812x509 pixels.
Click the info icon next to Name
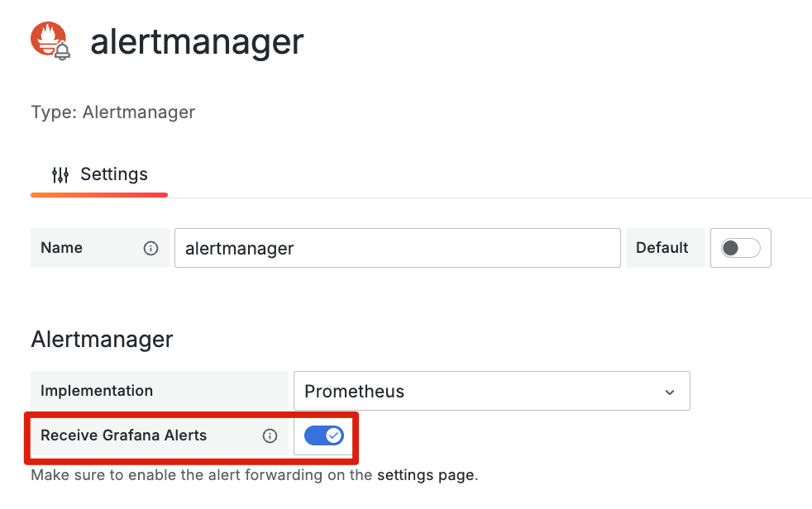click(150, 248)
